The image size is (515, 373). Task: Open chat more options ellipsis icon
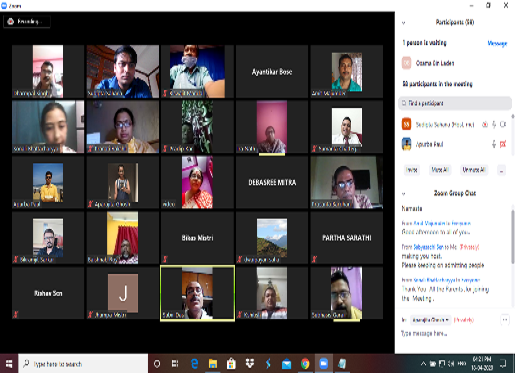point(505,320)
